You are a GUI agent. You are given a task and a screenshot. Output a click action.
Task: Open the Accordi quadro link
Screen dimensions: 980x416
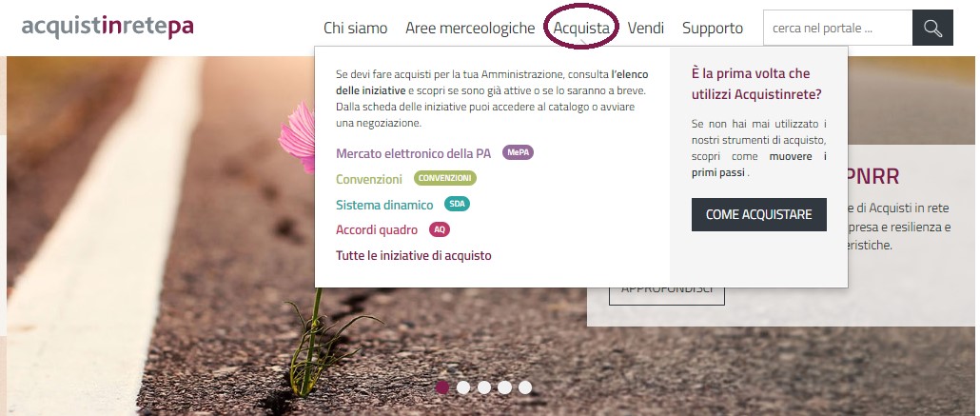tap(376, 229)
